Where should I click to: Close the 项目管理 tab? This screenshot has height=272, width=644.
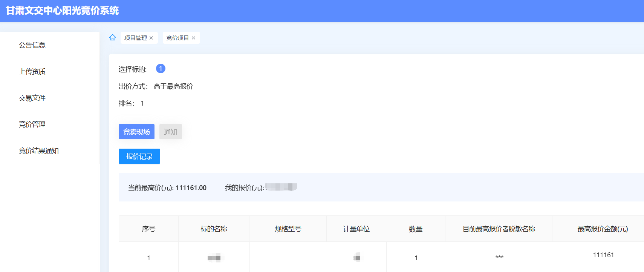click(151, 38)
